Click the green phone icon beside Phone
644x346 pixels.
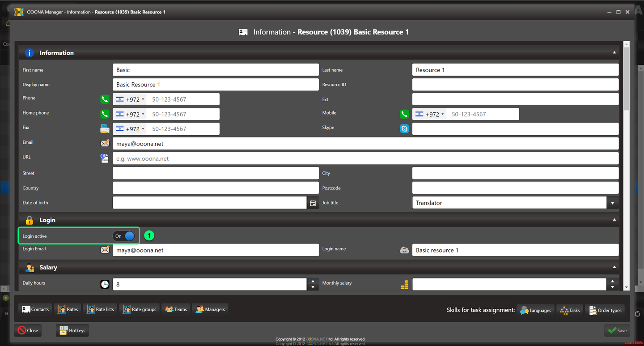click(x=105, y=99)
